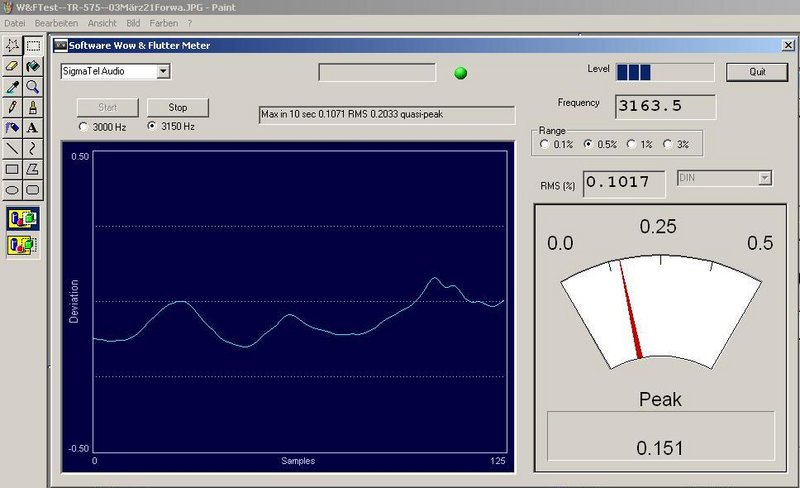The image size is (800, 488).
Task: Click the Deviation axis label
Action: (x=74, y=301)
